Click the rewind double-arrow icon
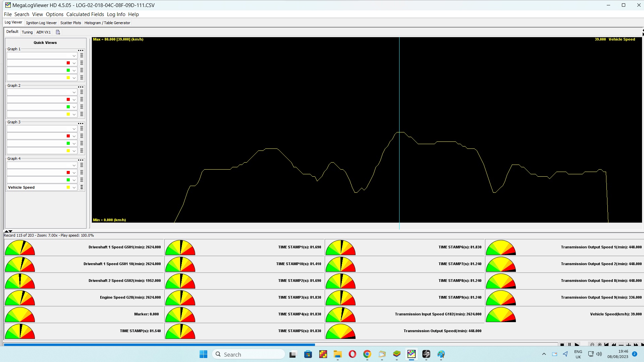Screen dimensions: 644x362 614,345
